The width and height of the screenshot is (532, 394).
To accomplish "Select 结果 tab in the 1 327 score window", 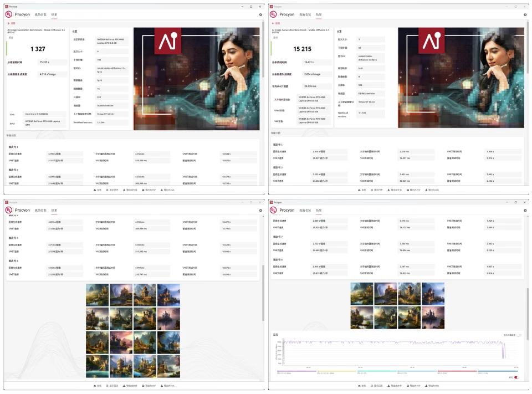I will 54,14.
